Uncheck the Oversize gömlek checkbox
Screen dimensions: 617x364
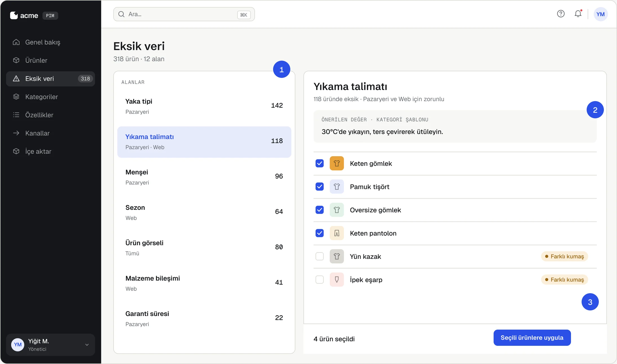click(319, 210)
